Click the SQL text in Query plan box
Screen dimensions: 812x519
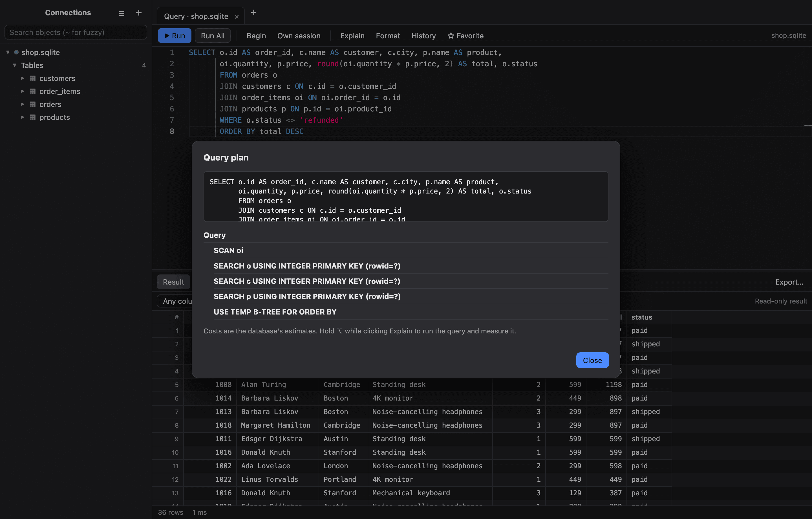click(406, 197)
